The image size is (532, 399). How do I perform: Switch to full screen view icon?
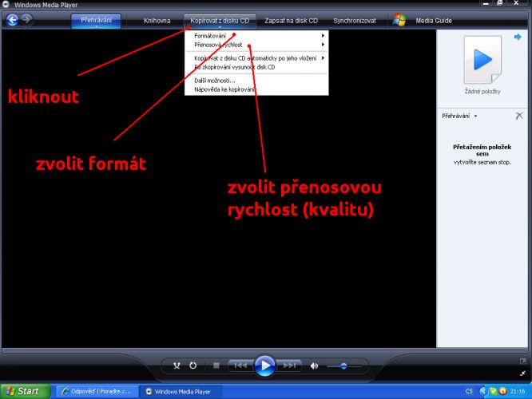coord(523,361)
